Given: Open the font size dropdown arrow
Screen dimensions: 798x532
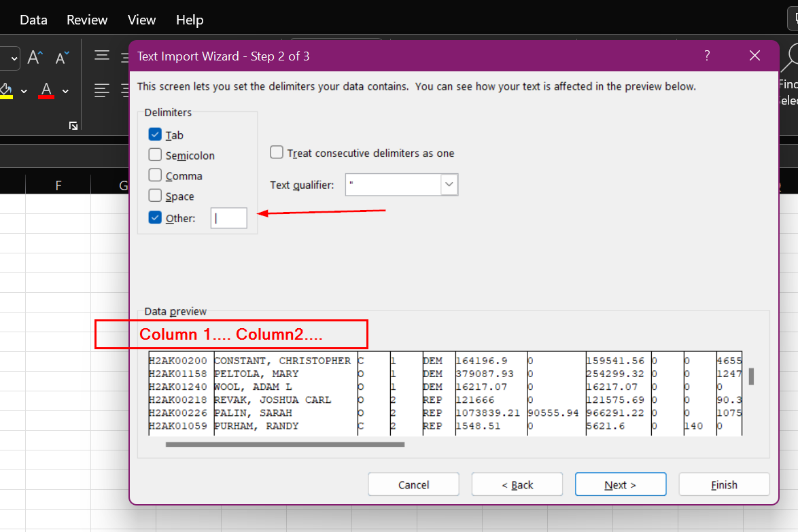Looking at the screenshot, I should coord(14,58).
